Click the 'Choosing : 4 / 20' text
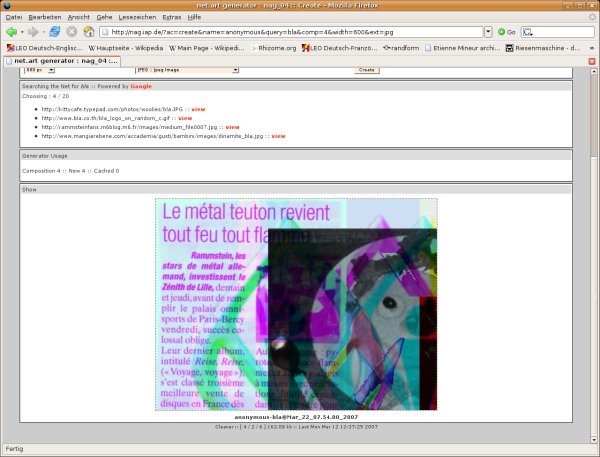This screenshot has width=600, height=457. [x=46, y=96]
